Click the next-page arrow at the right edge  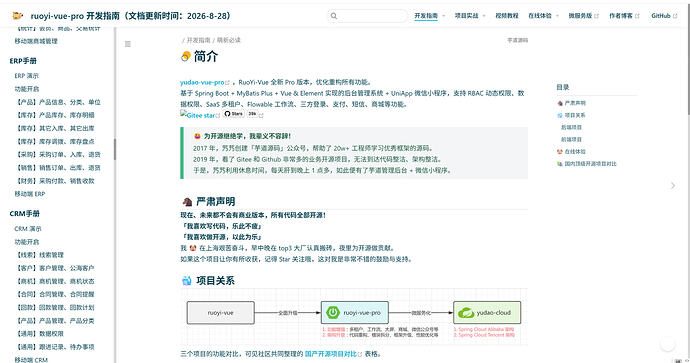[x=673, y=186]
